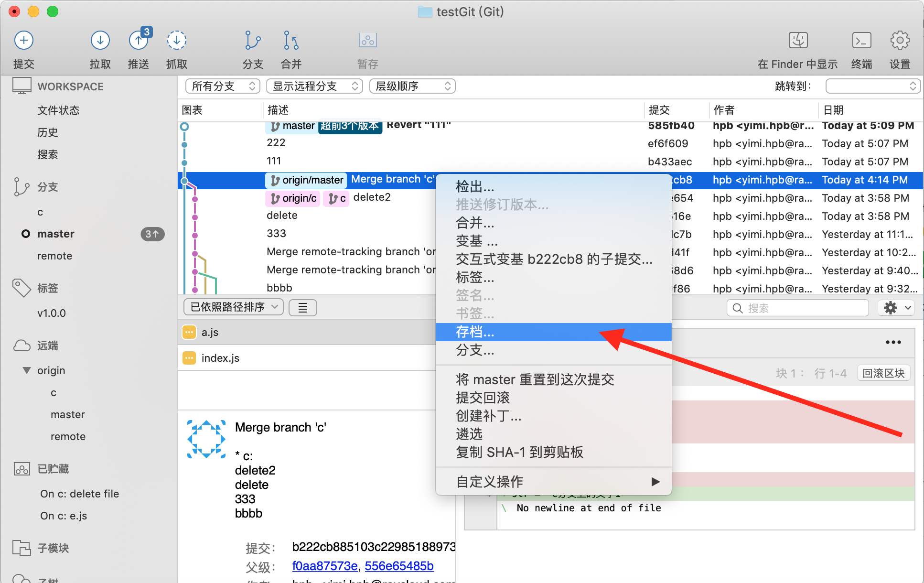Click the three-dots menu in the diff panel

coord(893,342)
